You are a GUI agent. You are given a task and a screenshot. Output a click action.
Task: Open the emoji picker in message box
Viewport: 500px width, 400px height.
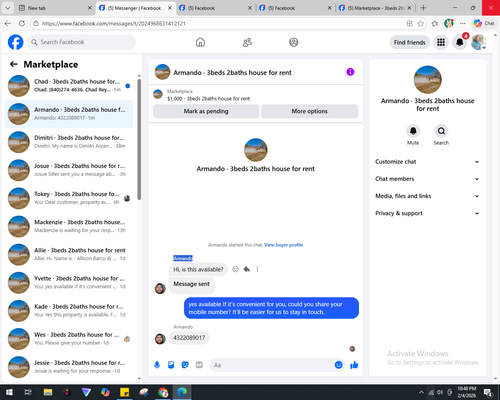click(338, 365)
